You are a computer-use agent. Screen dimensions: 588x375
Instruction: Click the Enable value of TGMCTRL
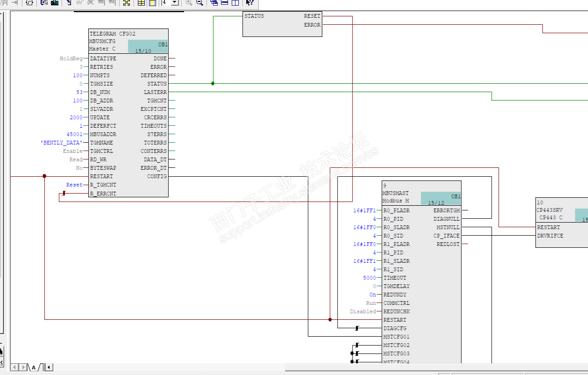point(73,151)
